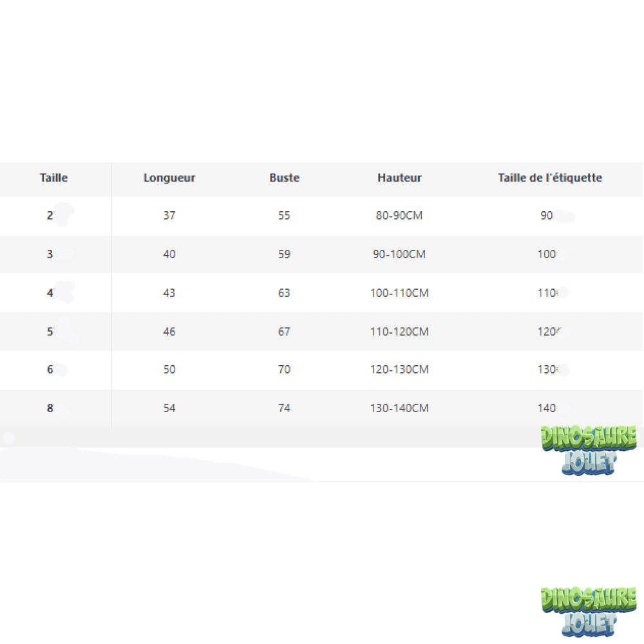644x644 pixels.
Task: Select size 6 in Taille column
Action: (x=50, y=370)
